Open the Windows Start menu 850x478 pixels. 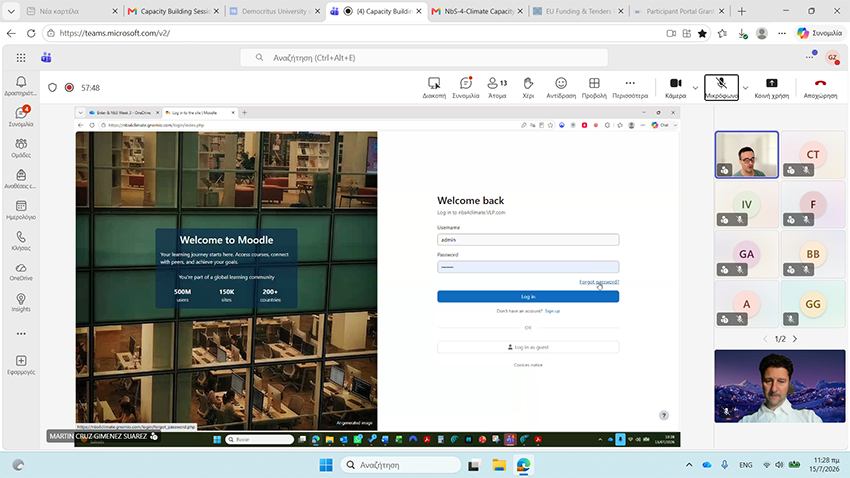tap(326, 464)
